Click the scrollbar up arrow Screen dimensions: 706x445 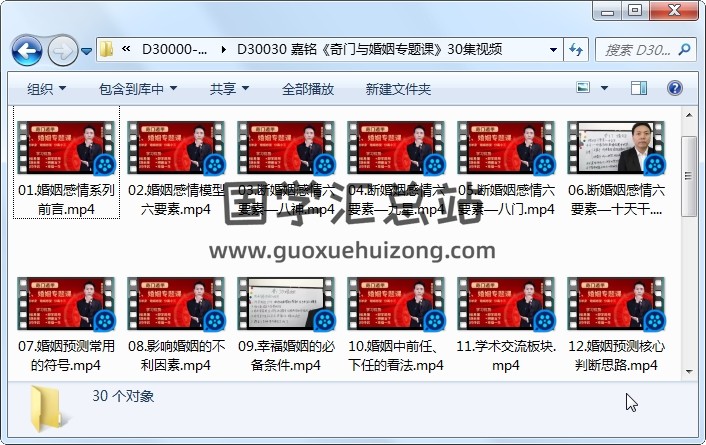tap(689, 115)
